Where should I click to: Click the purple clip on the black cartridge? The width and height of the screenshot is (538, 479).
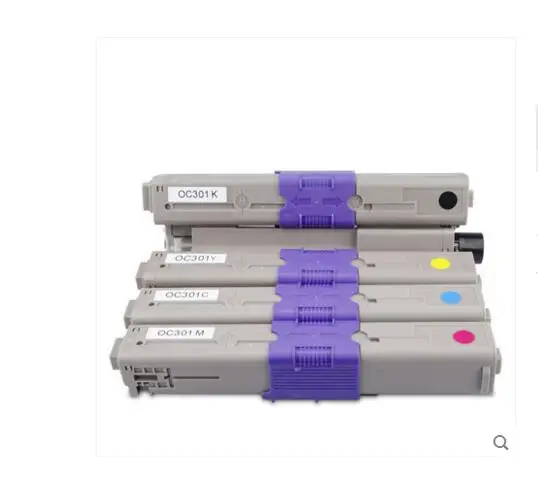point(315,199)
